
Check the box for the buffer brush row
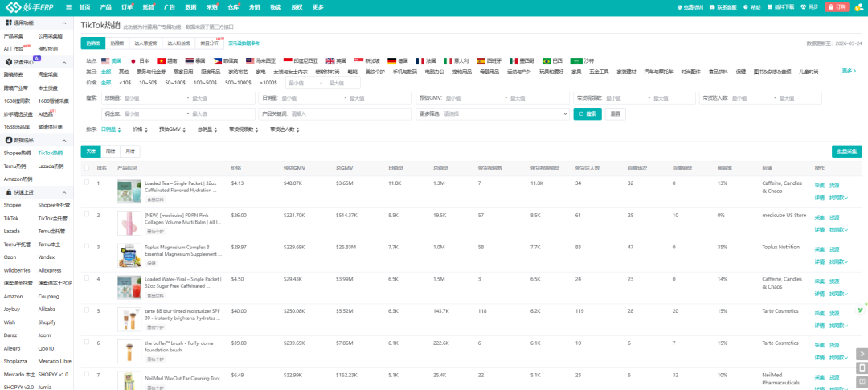tap(86, 343)
